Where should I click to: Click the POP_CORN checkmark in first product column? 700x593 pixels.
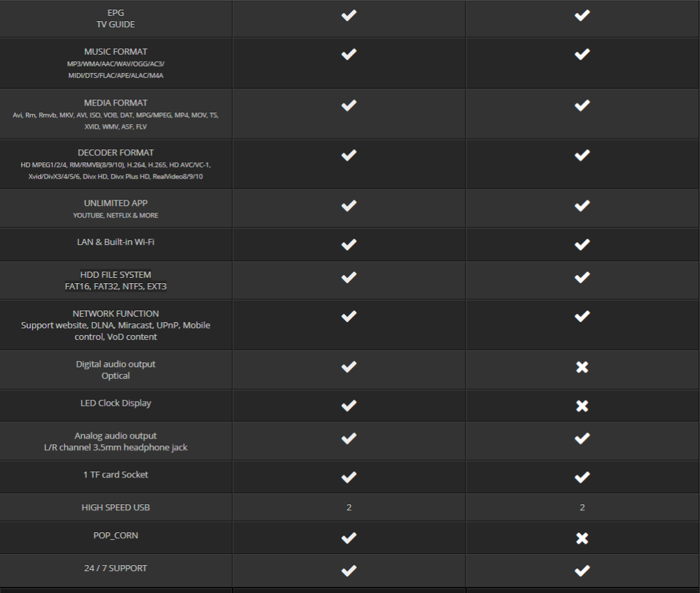pyautogui.click(x=349, y=538)
